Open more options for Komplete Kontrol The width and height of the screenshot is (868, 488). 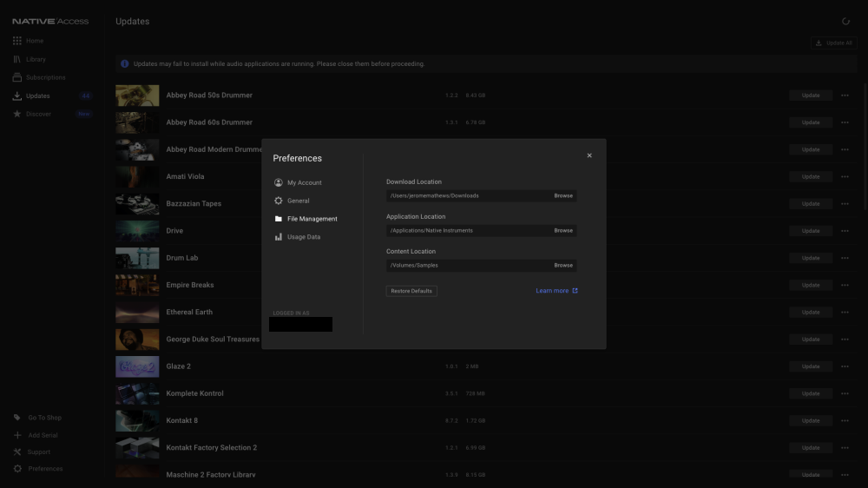click(x=845, y=393)
